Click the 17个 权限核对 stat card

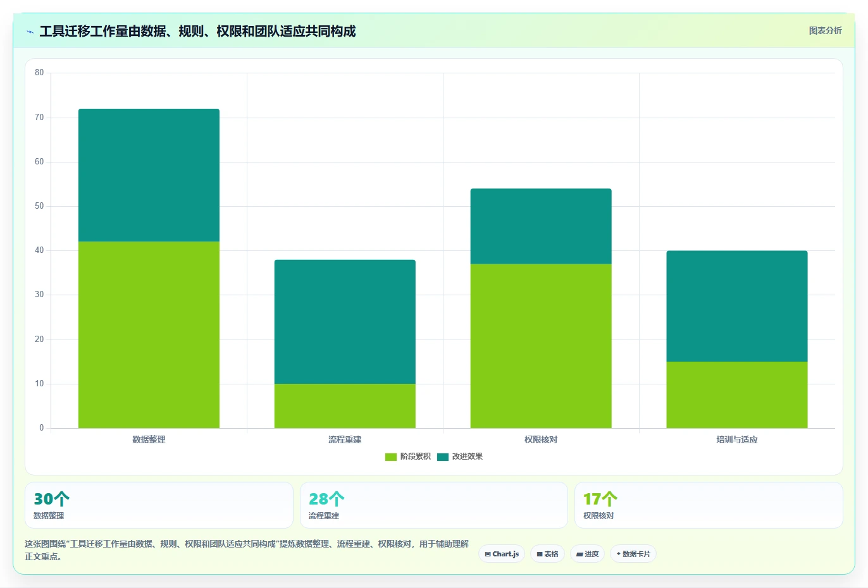pyautogui.click(x=709, y=505)
